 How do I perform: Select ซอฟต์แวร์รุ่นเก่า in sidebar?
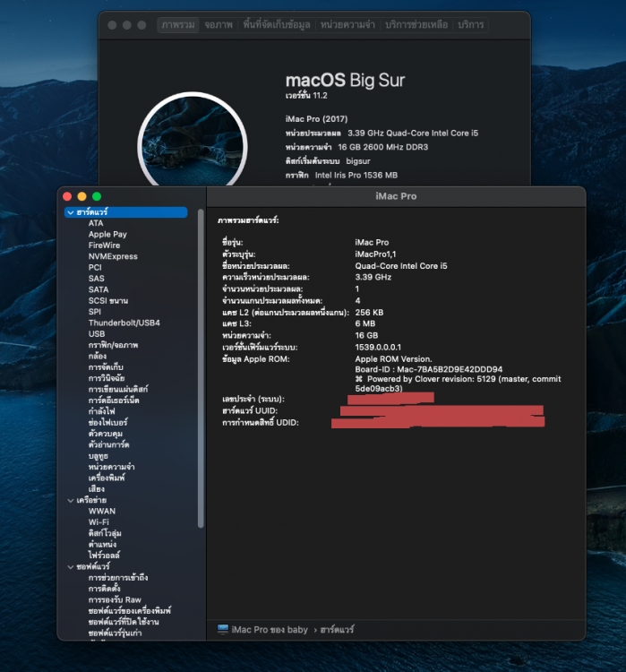pos(115,633)
